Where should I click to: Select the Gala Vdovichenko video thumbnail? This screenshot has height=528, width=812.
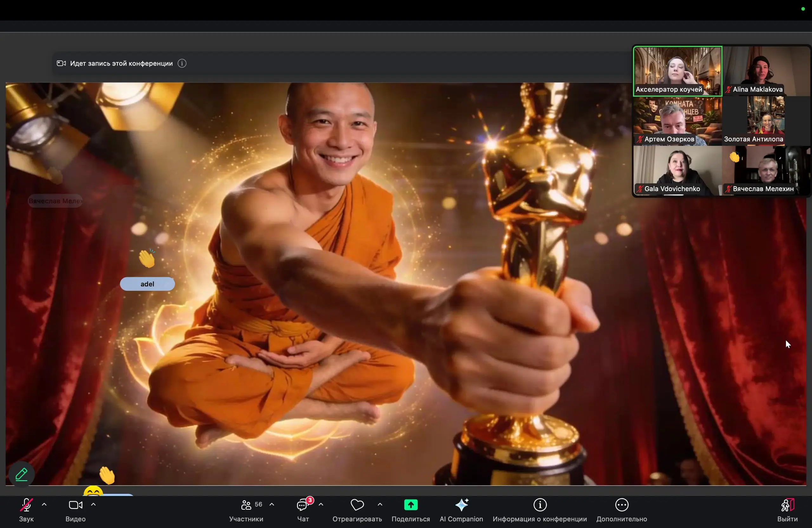pos(678,171)
